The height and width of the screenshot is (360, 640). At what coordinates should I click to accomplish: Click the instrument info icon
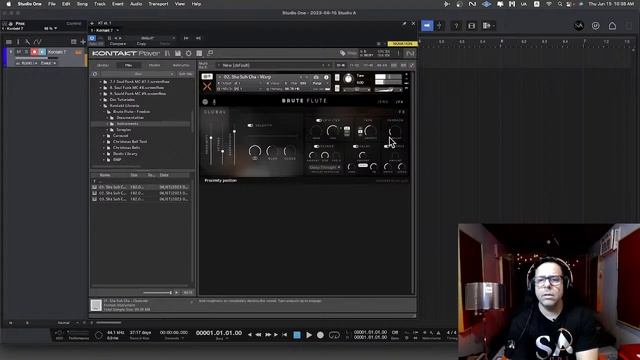point(326,77)
